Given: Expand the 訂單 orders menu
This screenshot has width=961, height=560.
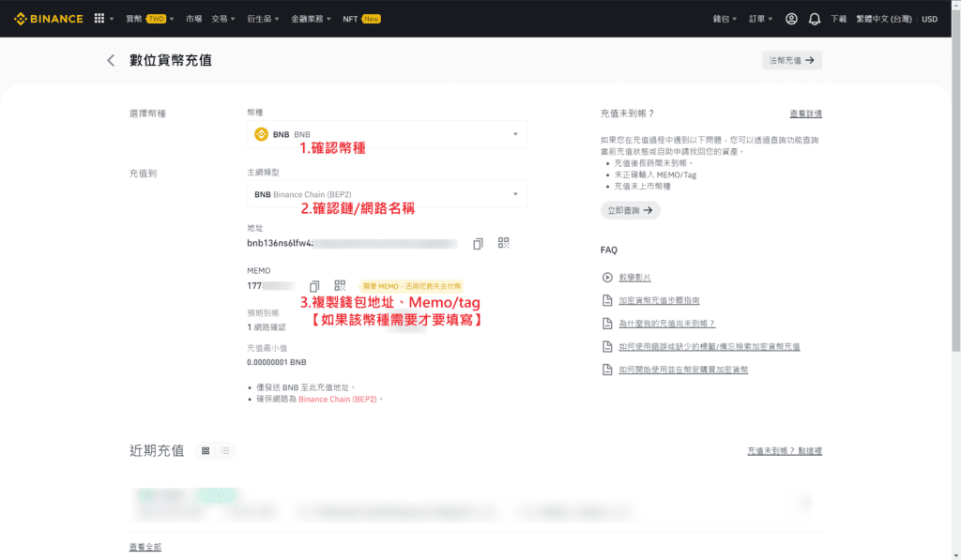Looking at the screenshot, I should point(760,19).
